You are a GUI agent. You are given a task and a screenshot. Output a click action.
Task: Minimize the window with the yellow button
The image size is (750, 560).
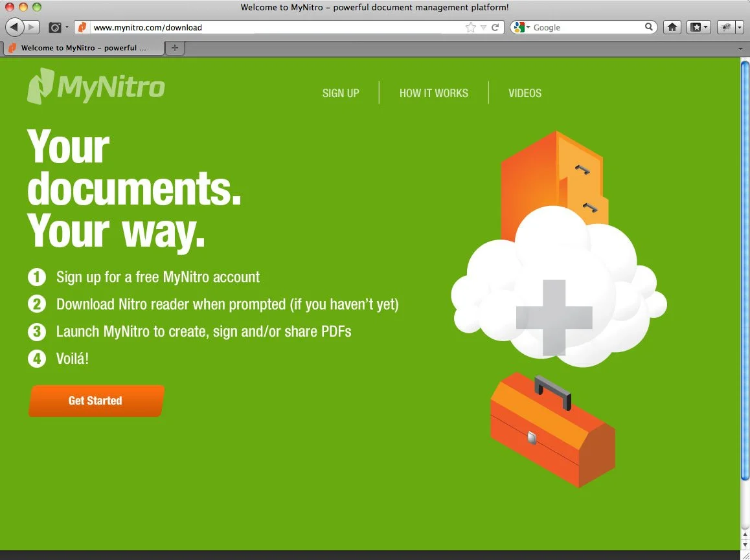(x=23, y=6)
